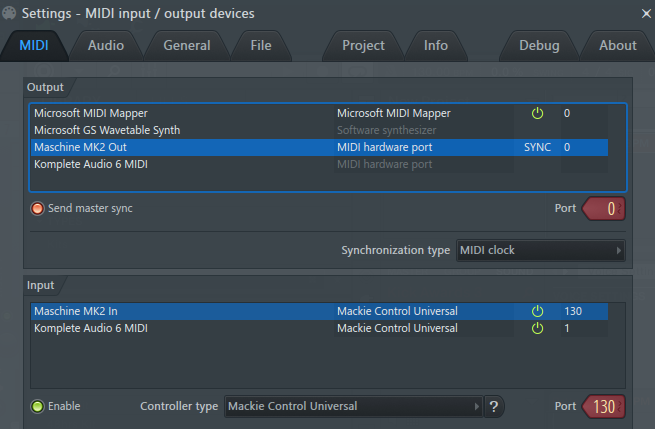The height and width of the screenshot is (429, 655).
Task: Click the output Port number field
Action: [605, 208]
